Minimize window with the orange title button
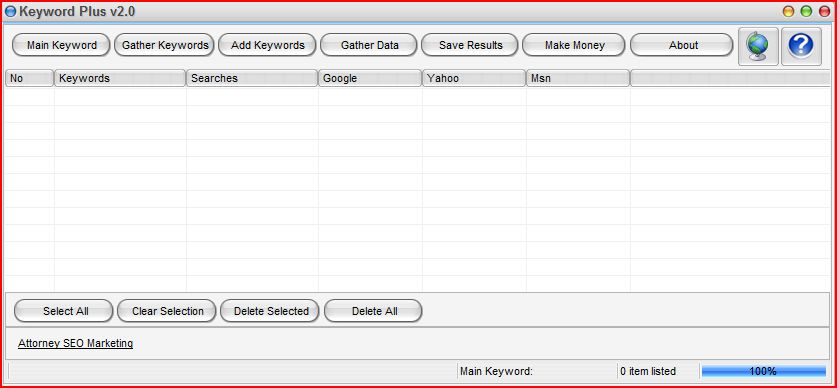Image resolution: width=837 pixels, height=388 pixels. 788,11
